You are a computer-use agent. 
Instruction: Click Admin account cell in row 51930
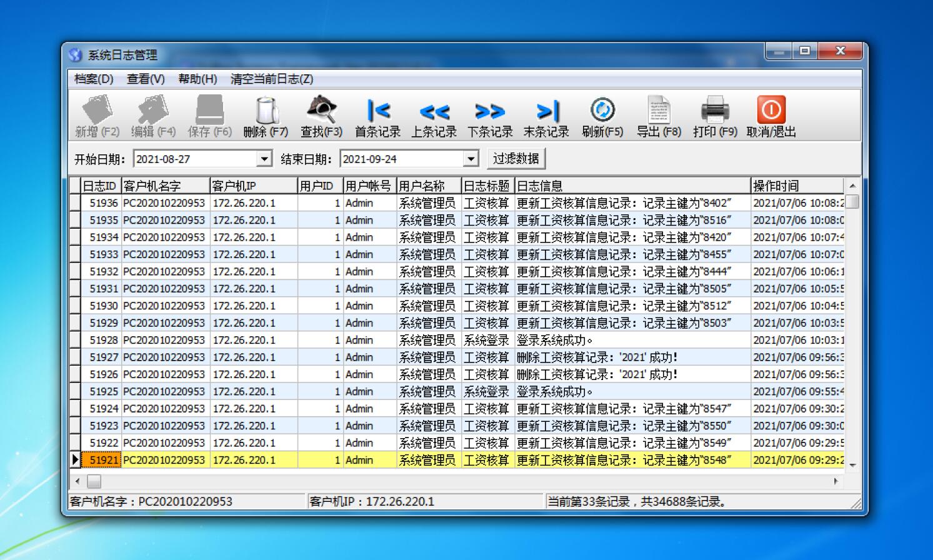(369, 306)
